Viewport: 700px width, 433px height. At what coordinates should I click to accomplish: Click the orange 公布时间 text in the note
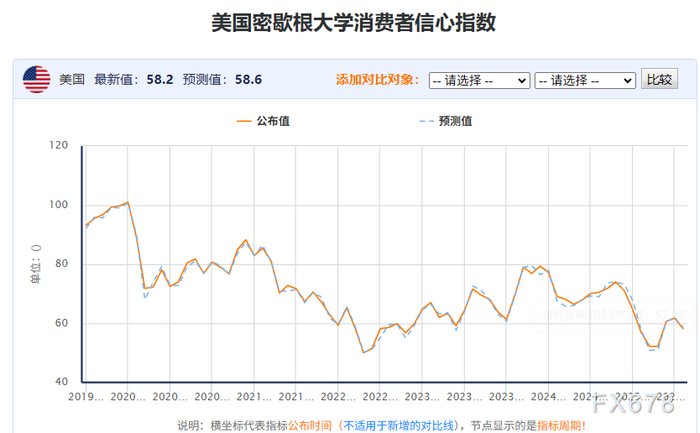click(310, 425)
